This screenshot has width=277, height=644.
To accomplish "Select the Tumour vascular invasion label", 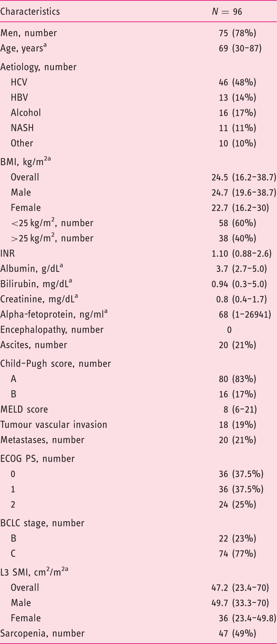I will coord(54,425).
